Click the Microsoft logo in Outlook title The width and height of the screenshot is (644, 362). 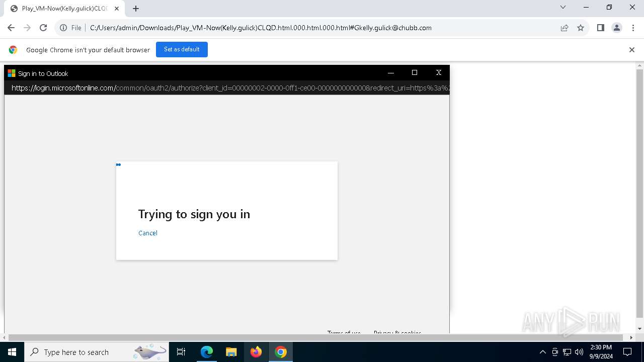click(12, 73)
